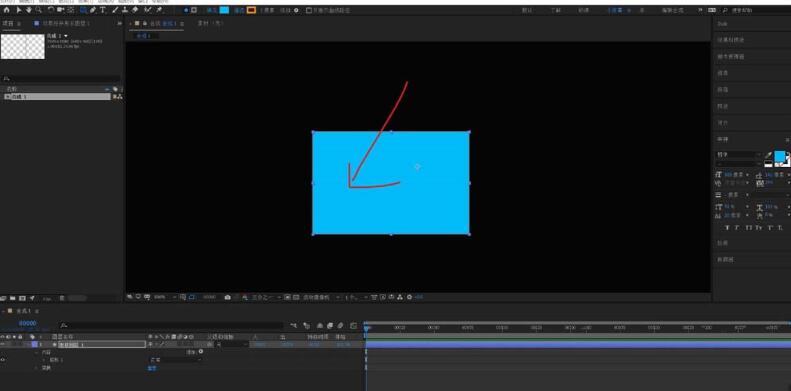Click the timeline layer search field
The image size is (791, 391).
tap(171, 326)
